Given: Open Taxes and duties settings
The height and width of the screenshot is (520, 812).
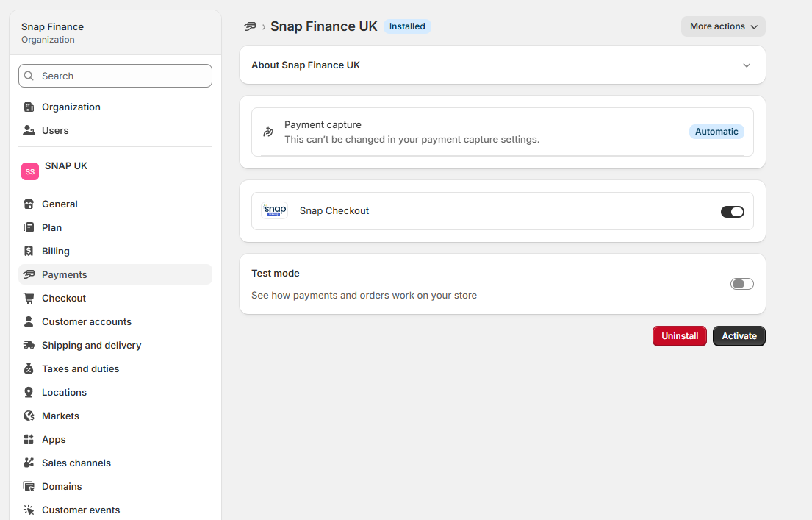Looking at the screenshot, I should tap(115, 368).
